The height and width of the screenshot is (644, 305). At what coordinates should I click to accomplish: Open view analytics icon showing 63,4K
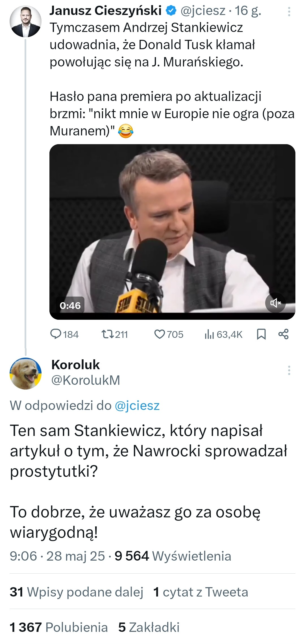click(209, 334)
